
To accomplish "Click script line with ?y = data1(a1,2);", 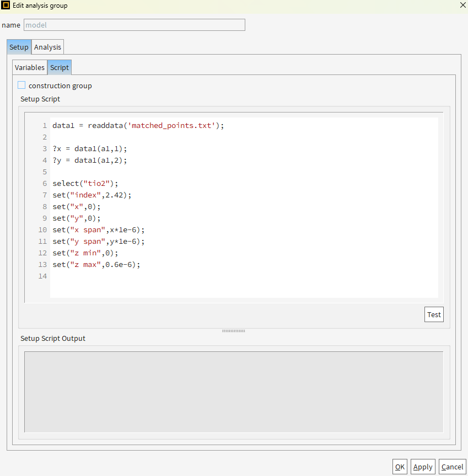I will tap(90, 161).
